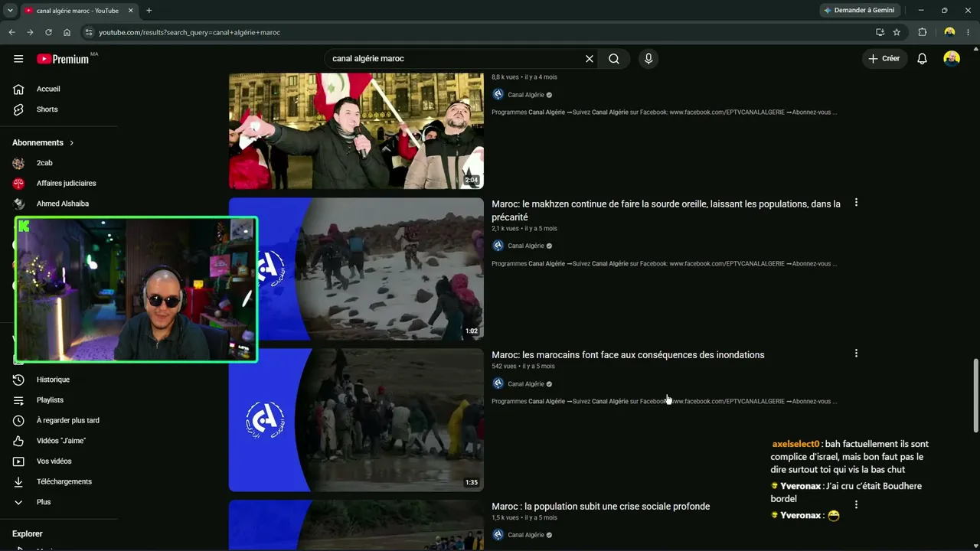Play the flag-waving crowd video thumbnail
The height and width of the screenshot is (551, 980).
[356, 130]
